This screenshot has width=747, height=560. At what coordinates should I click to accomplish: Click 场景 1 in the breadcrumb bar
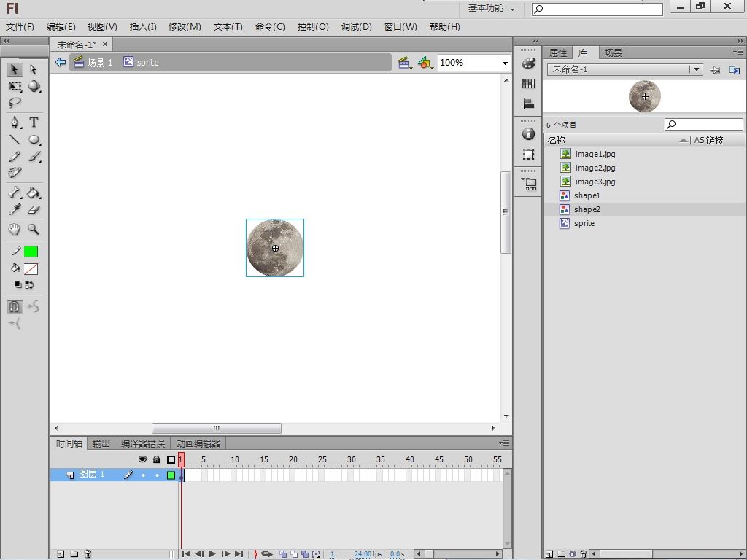99,63
